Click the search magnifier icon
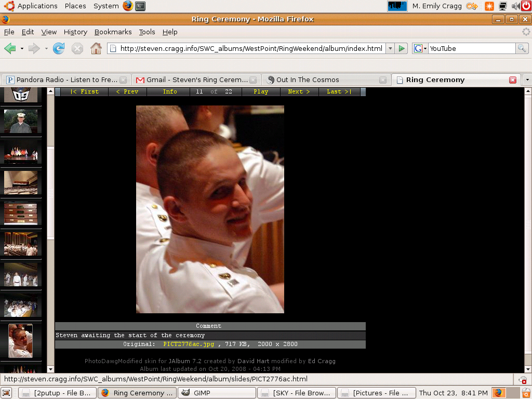Image resolution: width=532 pixels, height=399 pixels. point(522,48)
